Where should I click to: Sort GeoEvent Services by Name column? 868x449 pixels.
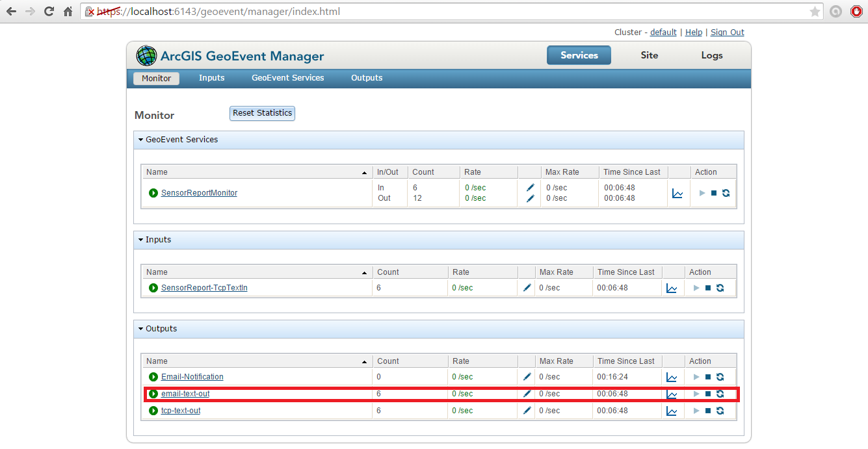[x=257, y=172]
